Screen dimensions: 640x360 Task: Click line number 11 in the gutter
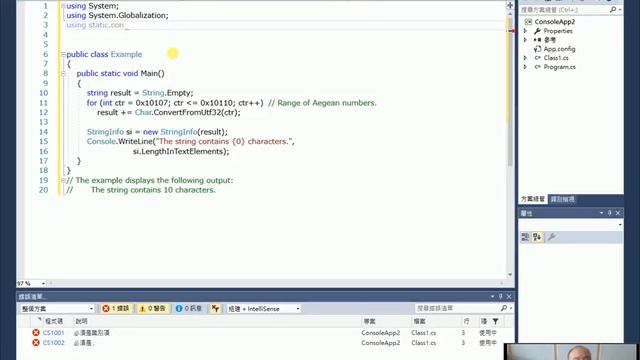click(x=43, y=103)
